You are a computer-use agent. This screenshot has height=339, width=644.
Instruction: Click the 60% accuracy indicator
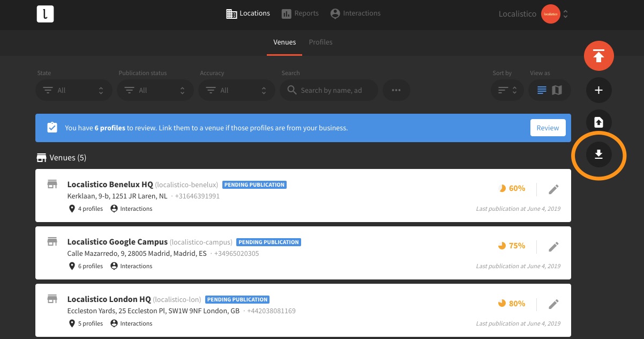(x=512, y=188)
